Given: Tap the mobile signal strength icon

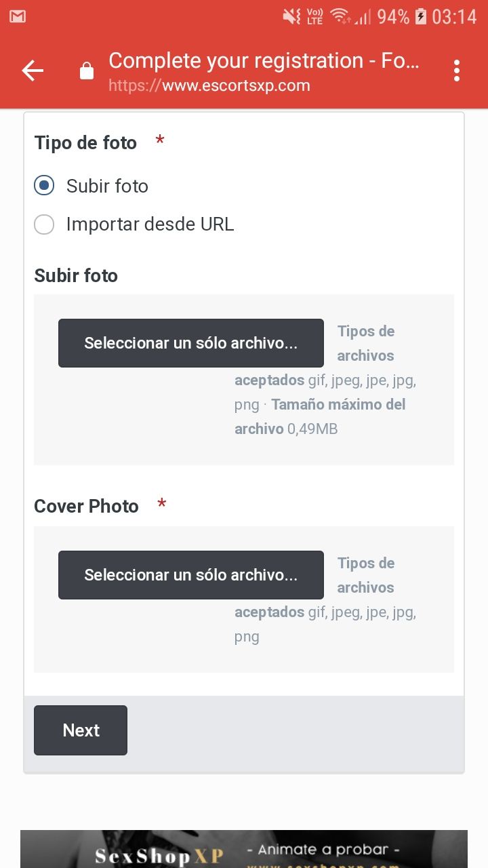Looking at the screenshot, I should 363,16.
